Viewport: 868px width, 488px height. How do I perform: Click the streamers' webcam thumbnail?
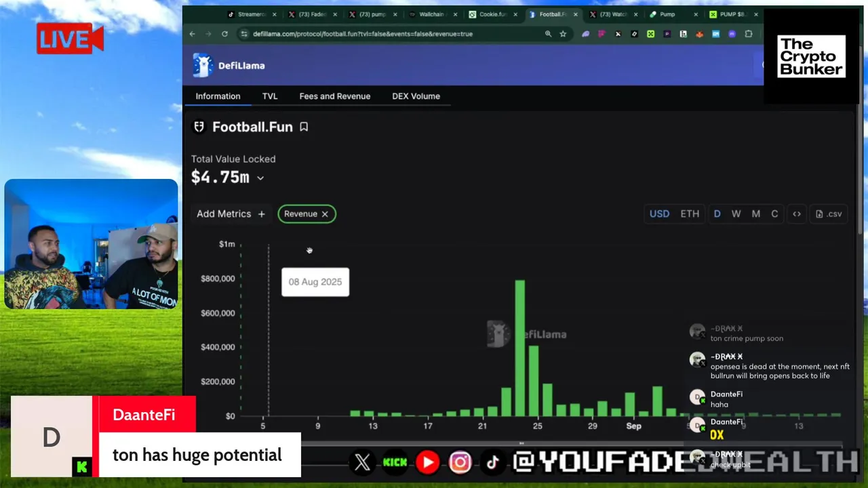click(91, 244)
